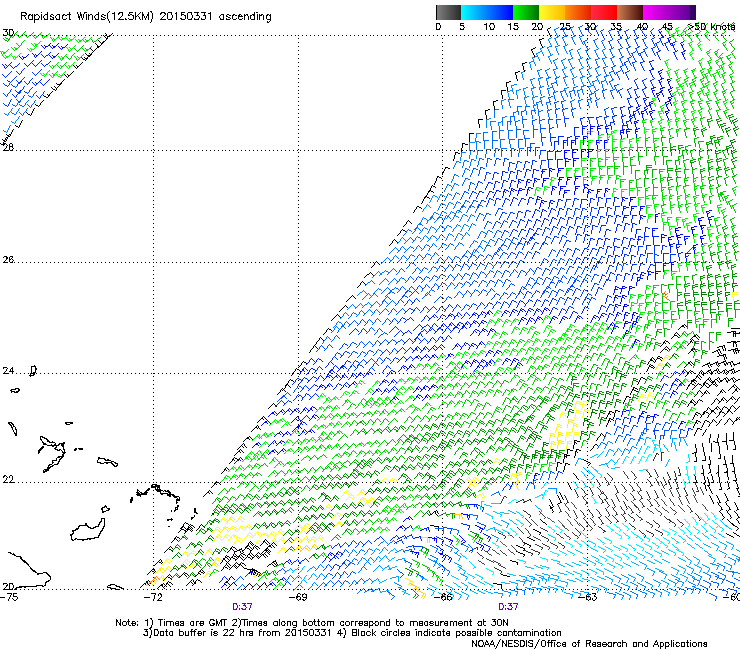The height and width of the screenshot is (650, 740).
Task: Click the note line beginning "3)Data buffer is 22 hrs"
Action: click(352, 633)
